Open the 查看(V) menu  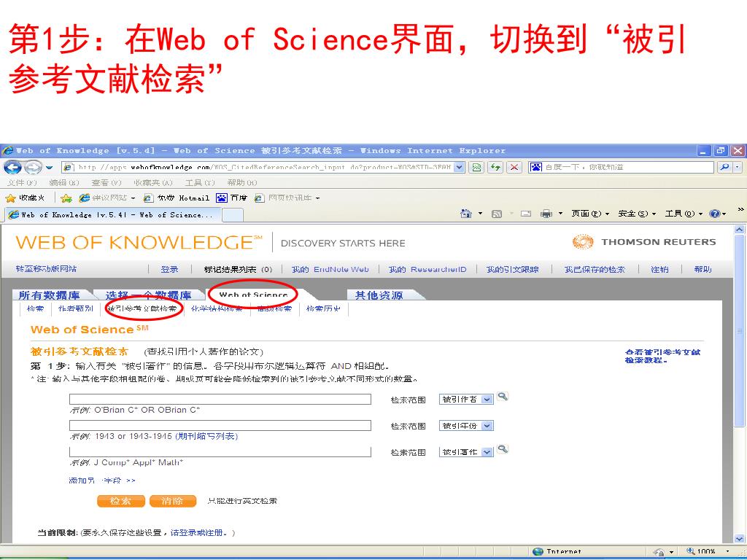click(107, 182)
